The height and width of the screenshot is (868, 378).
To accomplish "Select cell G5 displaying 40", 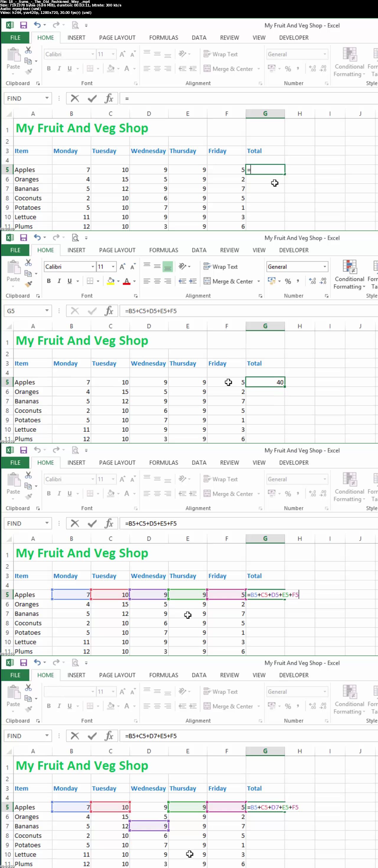I will click(265, 382).
